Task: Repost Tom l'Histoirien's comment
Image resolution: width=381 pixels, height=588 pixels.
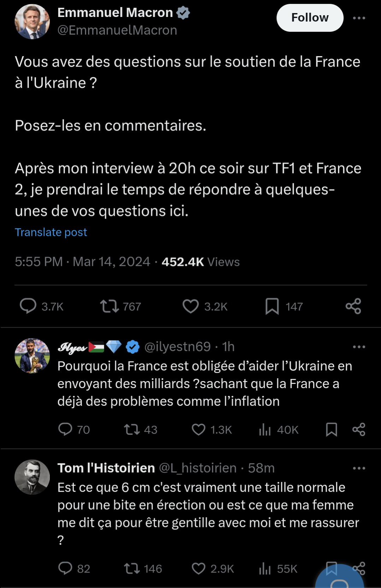Action: (x=132, y=568)
